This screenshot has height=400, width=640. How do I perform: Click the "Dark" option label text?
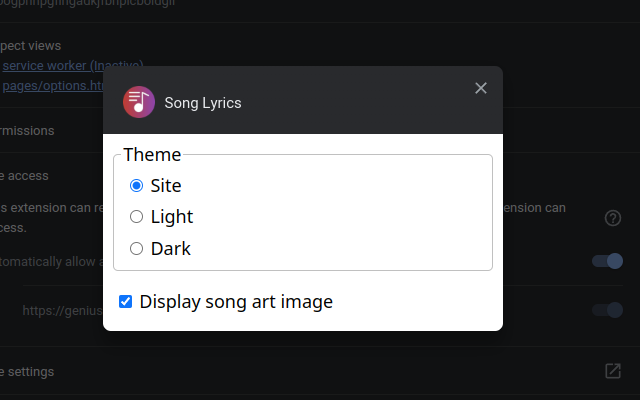(171, 249)
